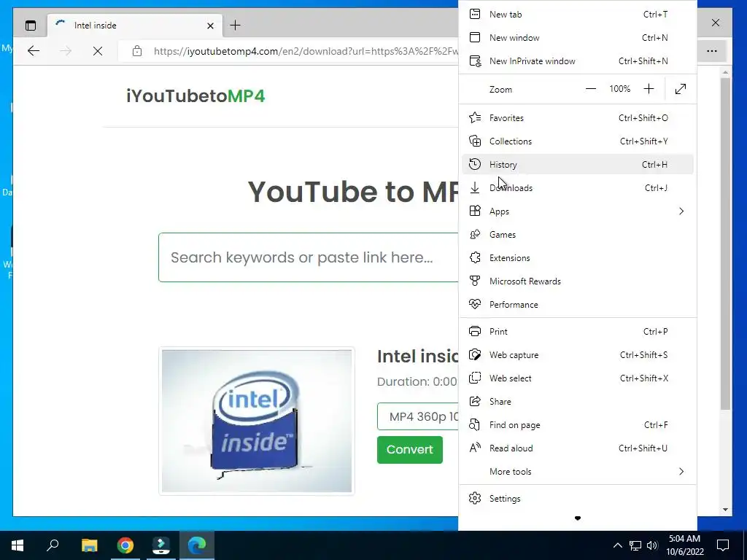Click the address bar URL
The width and height of the screenshot is (747, 560).
click(x=306, y=51)
